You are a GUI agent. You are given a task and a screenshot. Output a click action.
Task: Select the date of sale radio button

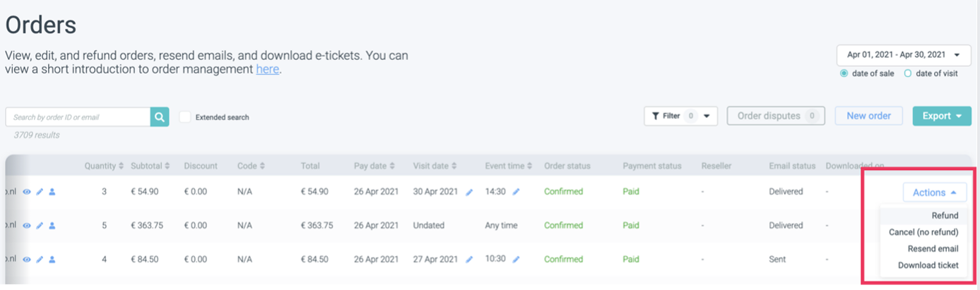[x=844, y=73]
